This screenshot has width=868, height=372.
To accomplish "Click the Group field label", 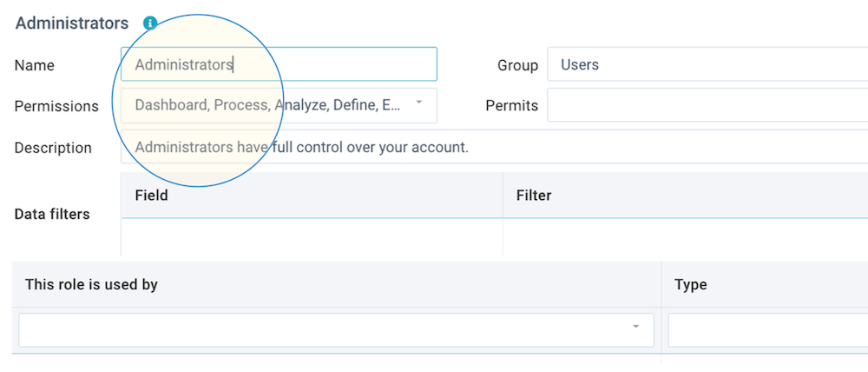I will pyautogui.click(x=517, y=65).
